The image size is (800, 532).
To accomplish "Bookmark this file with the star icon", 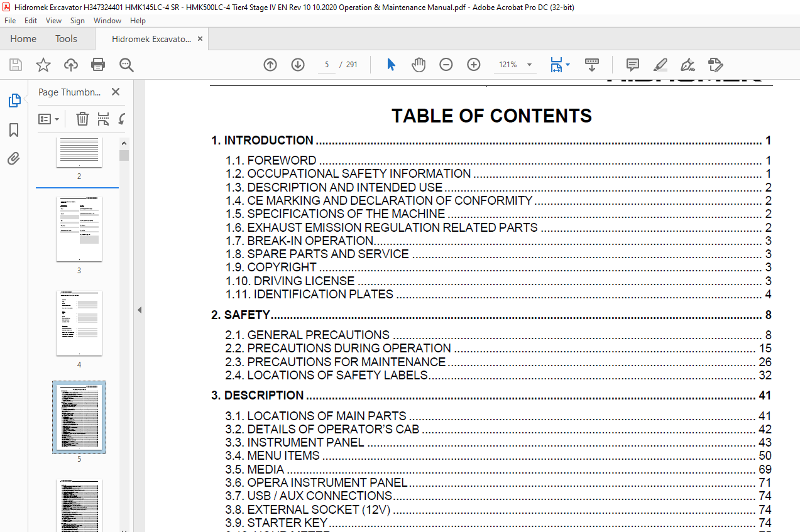I will coord(43,65).
